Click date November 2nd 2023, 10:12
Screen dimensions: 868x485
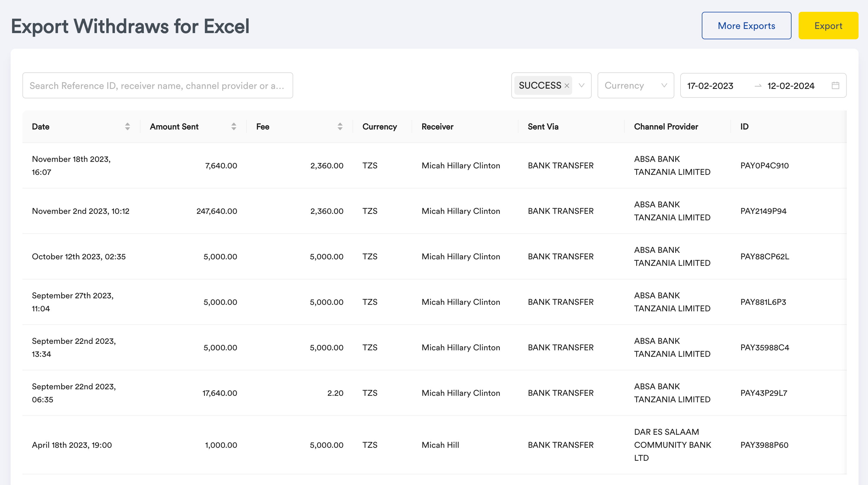[x=81, y=211]
